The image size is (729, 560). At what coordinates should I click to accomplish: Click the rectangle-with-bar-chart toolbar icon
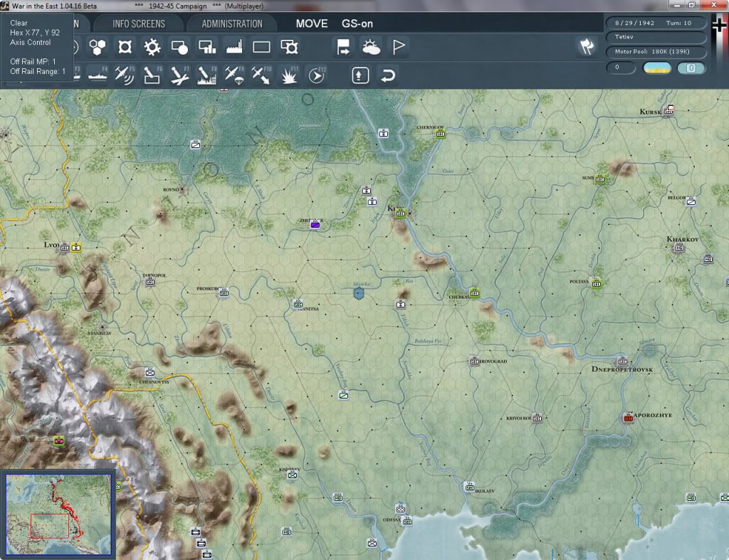(207, 47)
